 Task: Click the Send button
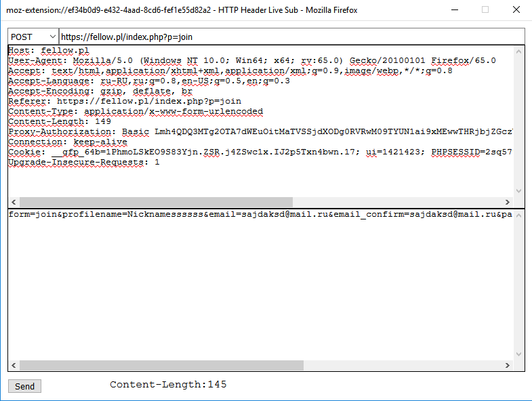point(25,386)
